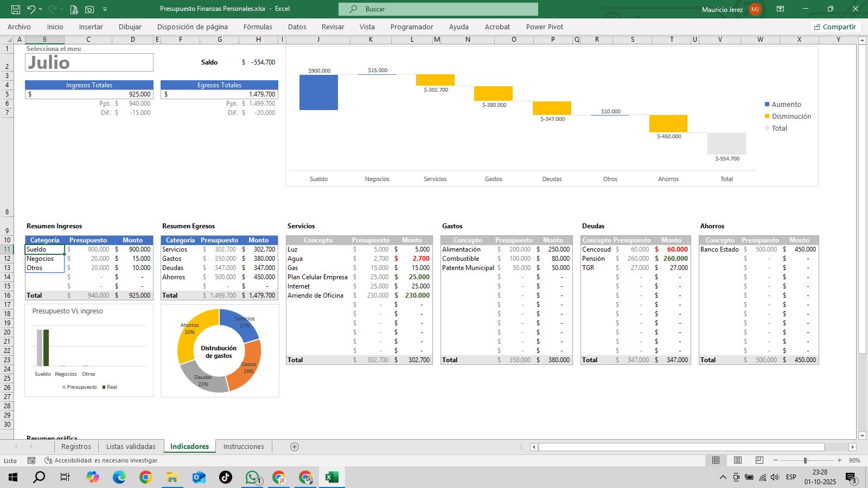Expand the Customize Quick Access Toolbar menu

(105, 9)
